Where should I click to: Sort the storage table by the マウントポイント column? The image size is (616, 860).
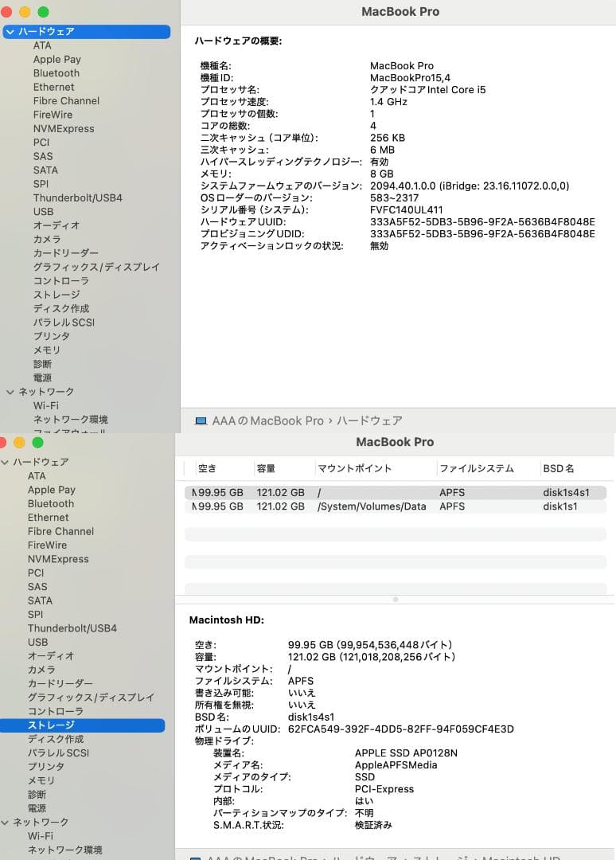point(355,468)
